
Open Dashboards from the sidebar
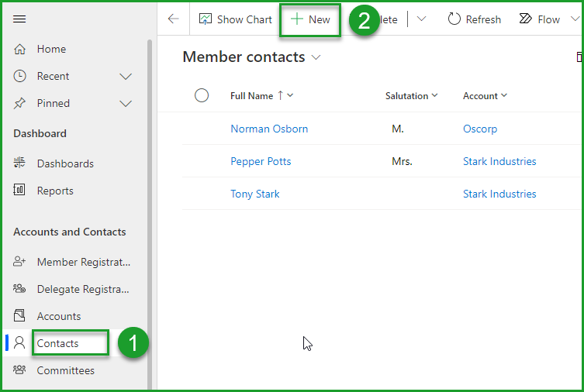[65, 163]
